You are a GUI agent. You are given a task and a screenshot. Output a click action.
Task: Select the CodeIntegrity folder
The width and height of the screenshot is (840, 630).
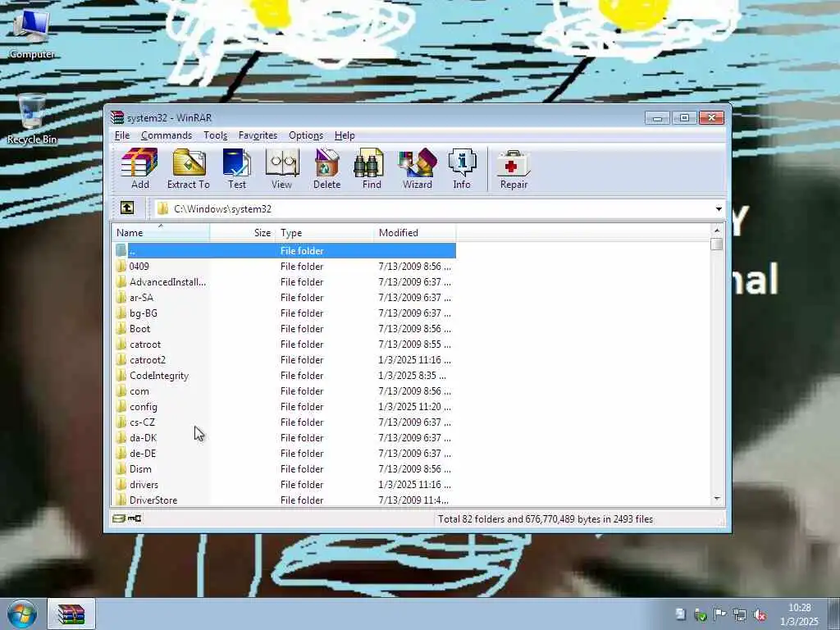[x=285, y=375]
